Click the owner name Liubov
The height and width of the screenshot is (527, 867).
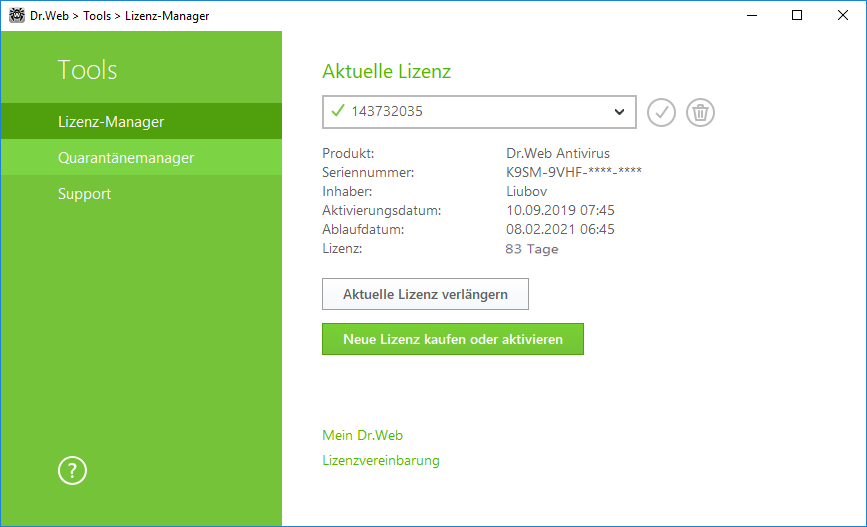526,191
